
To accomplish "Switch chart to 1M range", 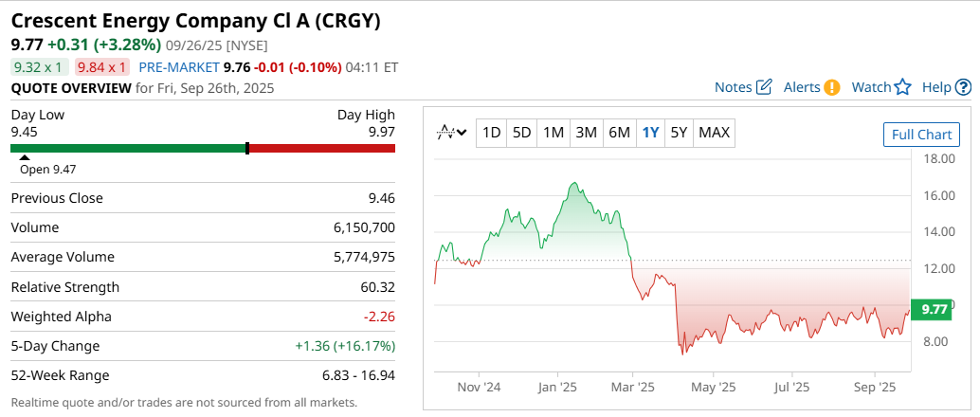I will [x=554, y=133].
